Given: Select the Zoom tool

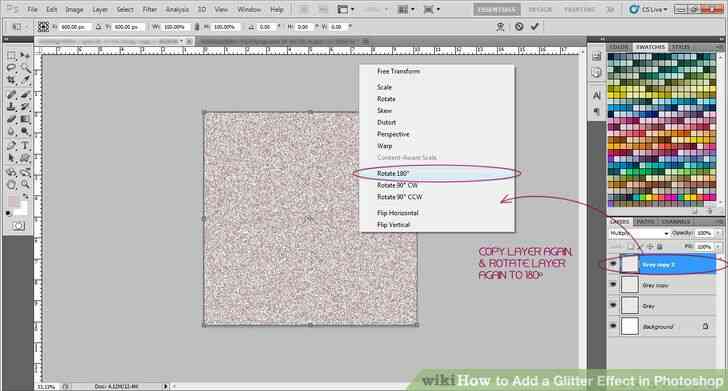Looking at the screenshot, I should pyautogui.click(x=25, y=184).
